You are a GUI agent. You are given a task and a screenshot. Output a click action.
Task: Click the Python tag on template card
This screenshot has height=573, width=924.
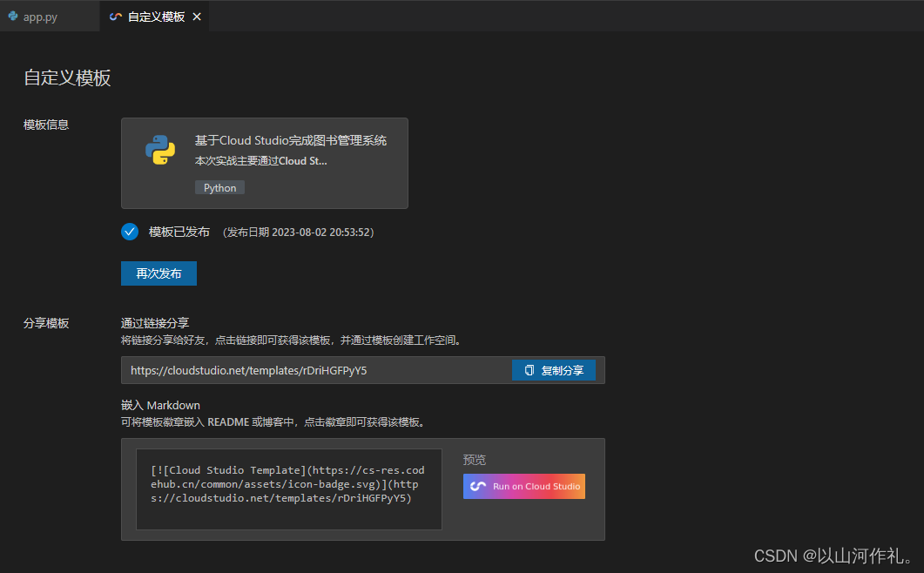(219, 187)
